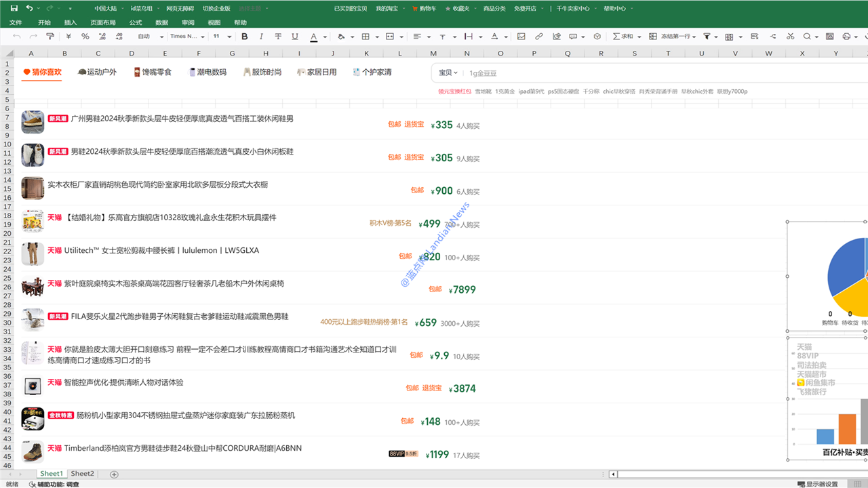Select the 潮电数码 category tab
Viewport: 868px width, 488px height.
(x=208, y=72)
